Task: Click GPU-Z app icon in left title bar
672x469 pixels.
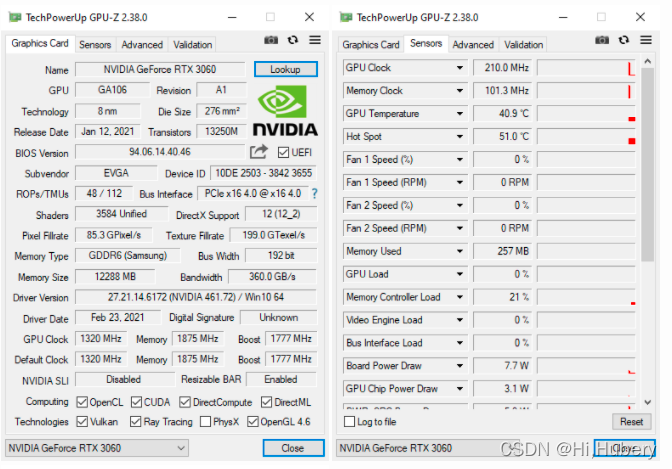Action: coord(15,17)
